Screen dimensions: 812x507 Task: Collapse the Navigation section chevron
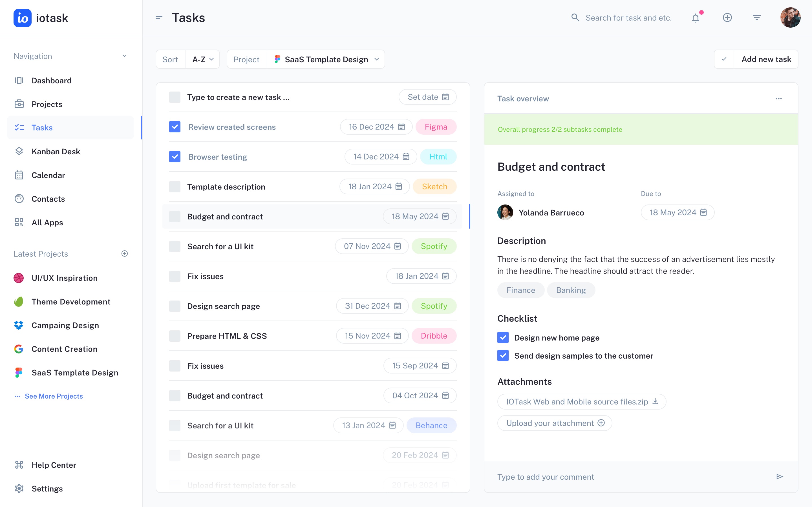(125, 56)
